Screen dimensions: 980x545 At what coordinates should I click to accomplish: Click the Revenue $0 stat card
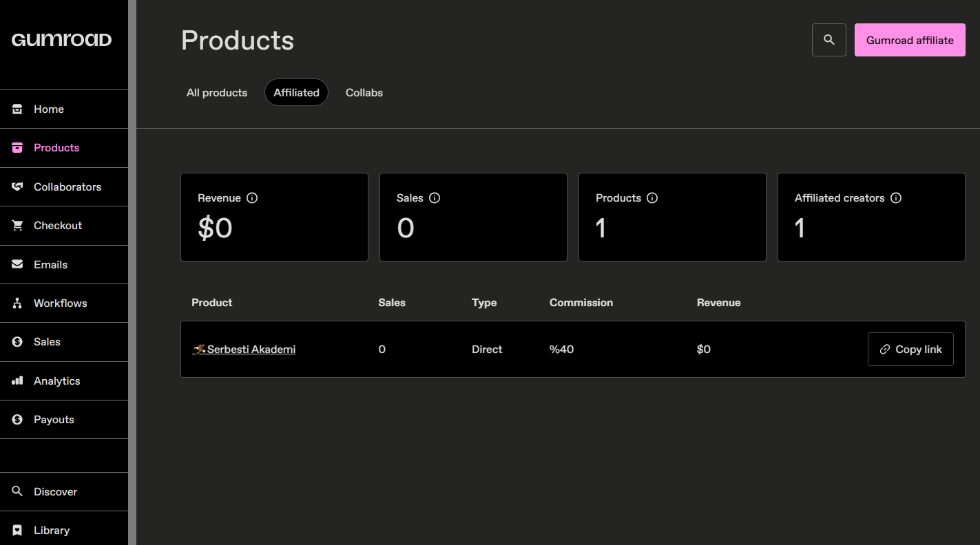tap(274, 217)
